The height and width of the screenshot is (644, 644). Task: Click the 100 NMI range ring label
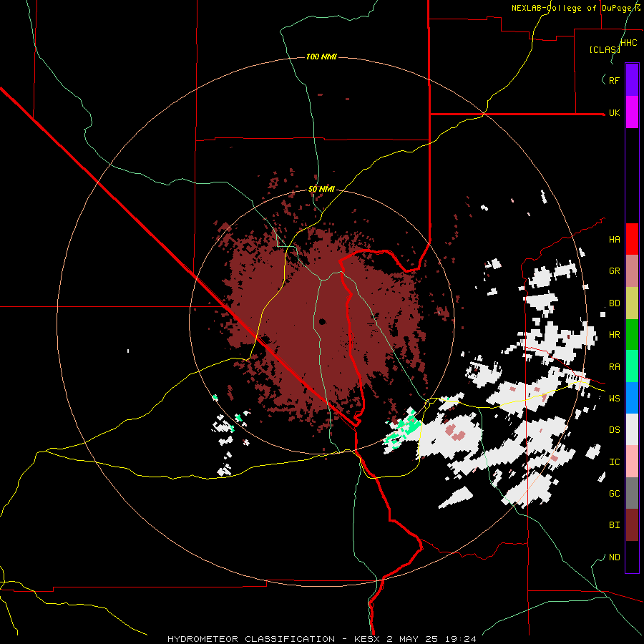pos(321,57)
